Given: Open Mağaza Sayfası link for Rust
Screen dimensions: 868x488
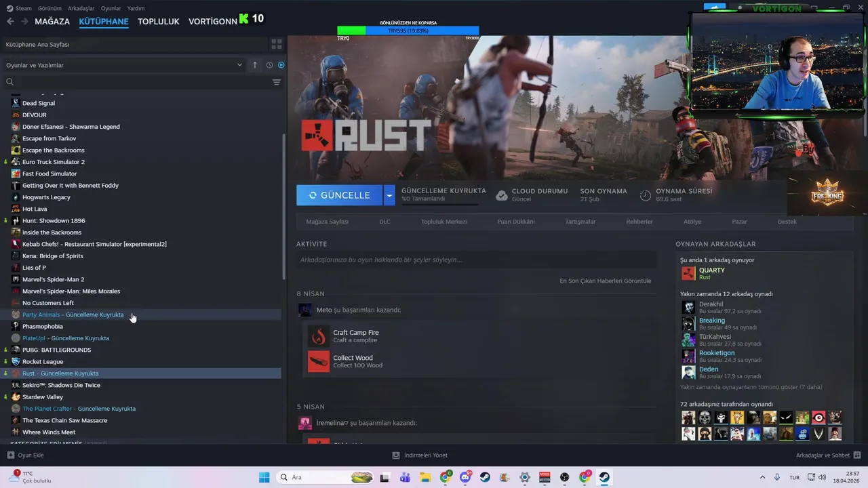Looking at the screenshot, I should pos(327,222).
